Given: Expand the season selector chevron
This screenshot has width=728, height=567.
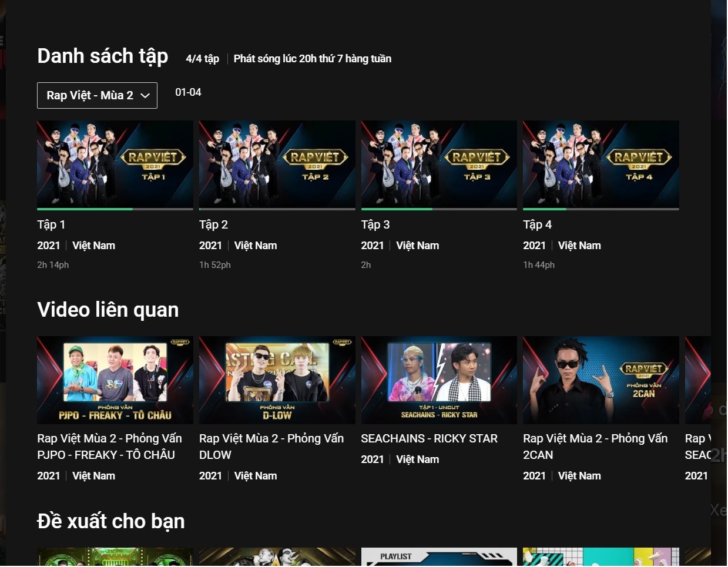Looking at the screenshot, I should (x=145, y=95).
